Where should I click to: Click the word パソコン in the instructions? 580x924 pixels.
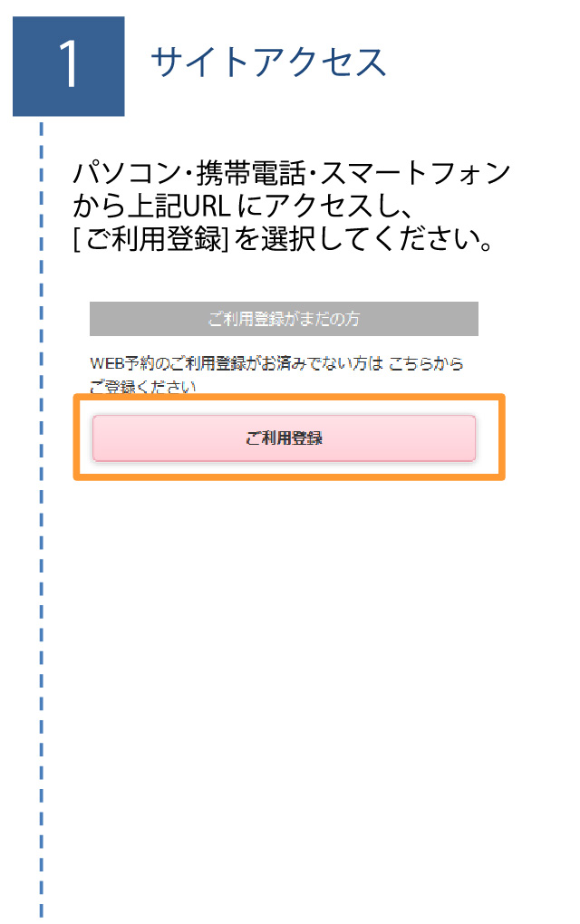click(x=127, y=173)
